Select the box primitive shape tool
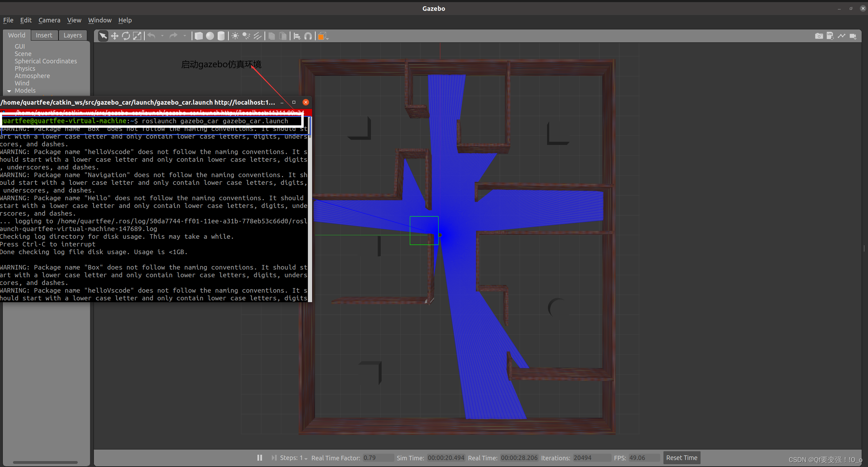The image size is (868, 467). click(199, 36)
